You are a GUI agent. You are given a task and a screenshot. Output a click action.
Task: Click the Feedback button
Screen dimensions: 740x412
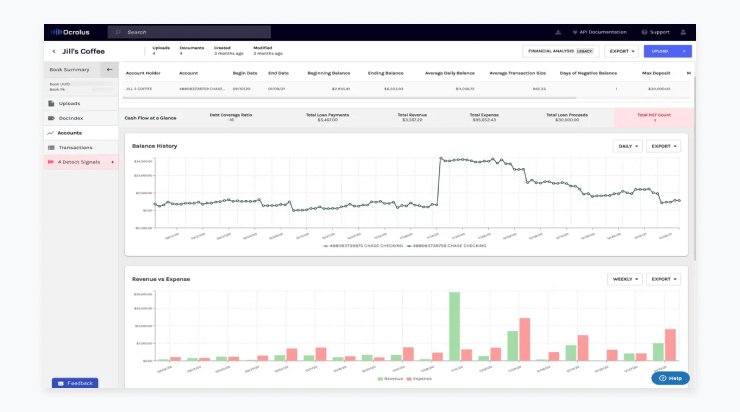[x=75, y=383]
